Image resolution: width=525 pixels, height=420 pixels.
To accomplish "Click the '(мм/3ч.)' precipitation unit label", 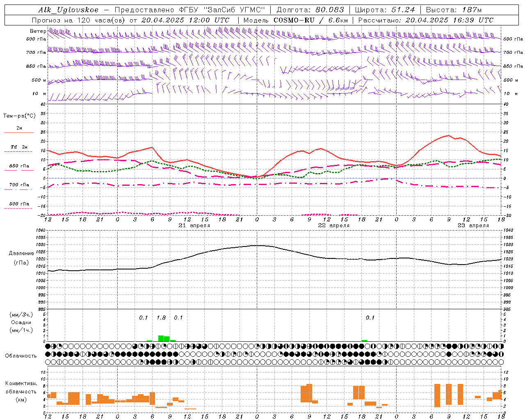I will click(21, 315).
